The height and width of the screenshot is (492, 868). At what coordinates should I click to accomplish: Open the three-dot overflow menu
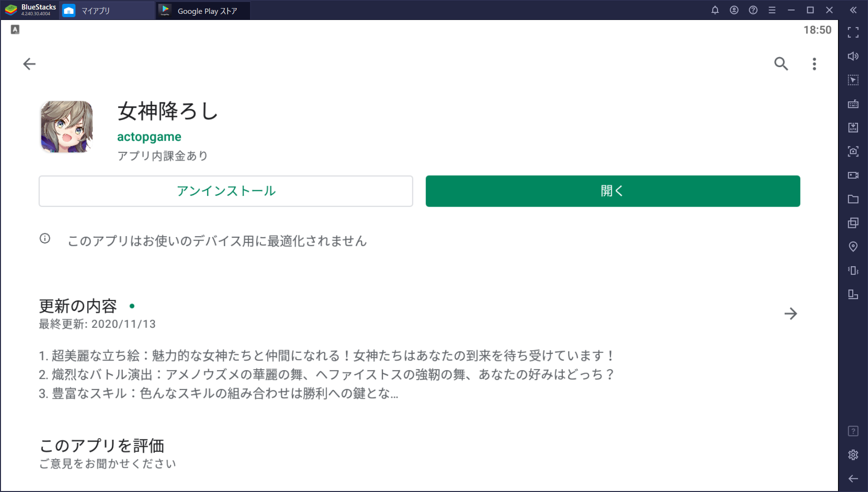[x=814, y=64]
